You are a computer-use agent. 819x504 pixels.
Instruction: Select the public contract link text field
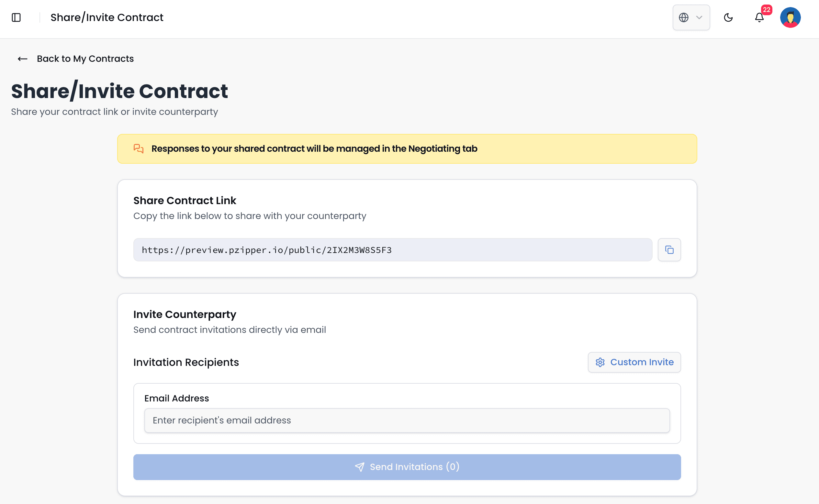pos(392,250)
